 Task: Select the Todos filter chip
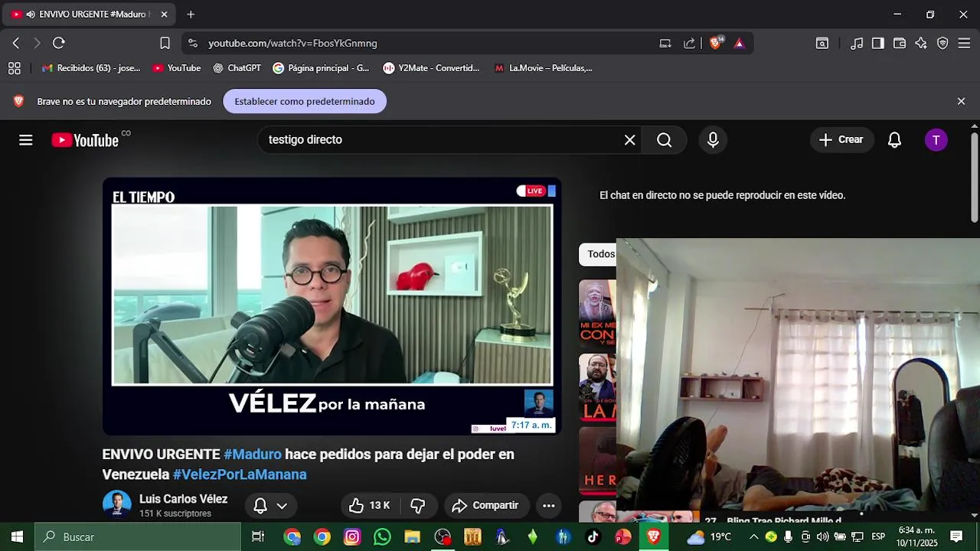coord(598,254)
